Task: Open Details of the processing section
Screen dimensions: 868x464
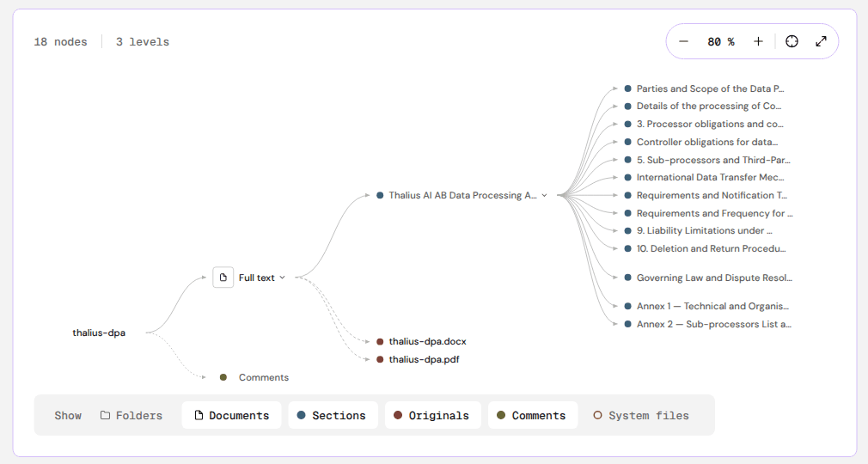Action: 708,107
